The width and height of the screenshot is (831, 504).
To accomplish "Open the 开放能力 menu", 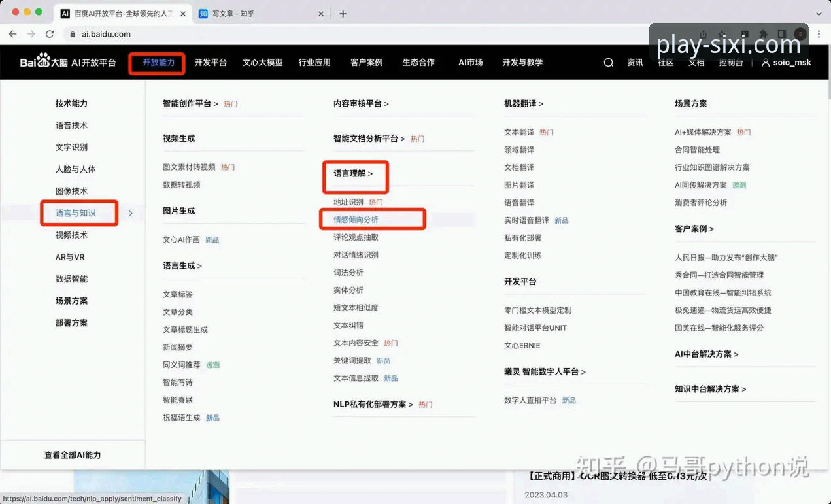I will [x=158, y=63].
